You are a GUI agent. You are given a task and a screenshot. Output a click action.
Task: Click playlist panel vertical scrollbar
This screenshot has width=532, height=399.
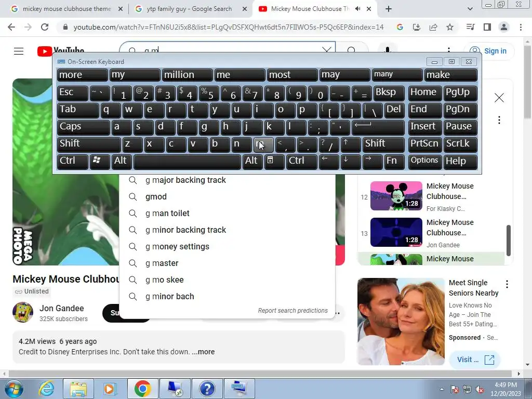point(508,240)
